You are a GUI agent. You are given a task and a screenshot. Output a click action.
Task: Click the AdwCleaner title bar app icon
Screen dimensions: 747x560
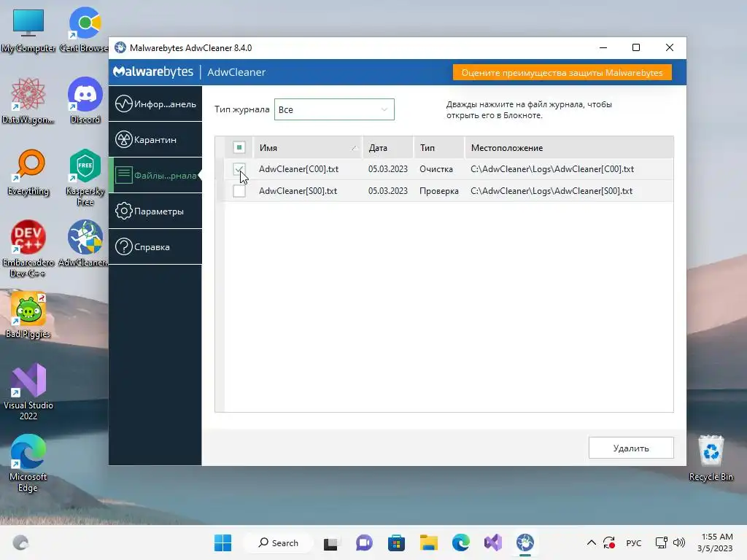click(x=120, y=47)
